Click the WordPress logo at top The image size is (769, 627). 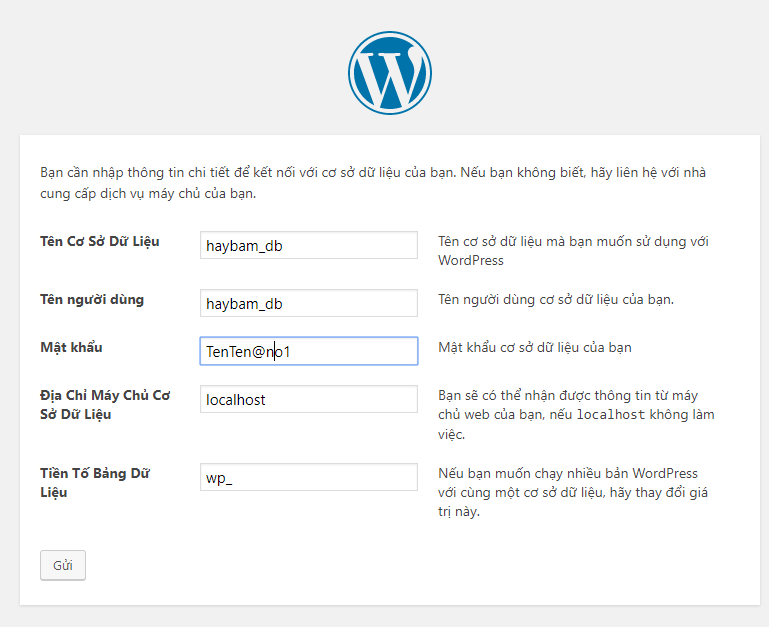pyautogui.click(x=390, y=73)
